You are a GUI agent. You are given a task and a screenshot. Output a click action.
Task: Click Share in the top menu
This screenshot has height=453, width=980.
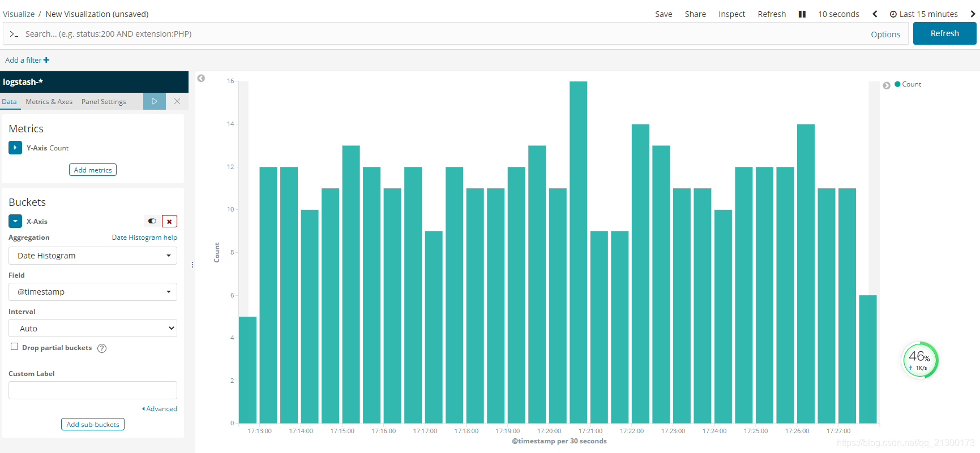click(695, 14)
